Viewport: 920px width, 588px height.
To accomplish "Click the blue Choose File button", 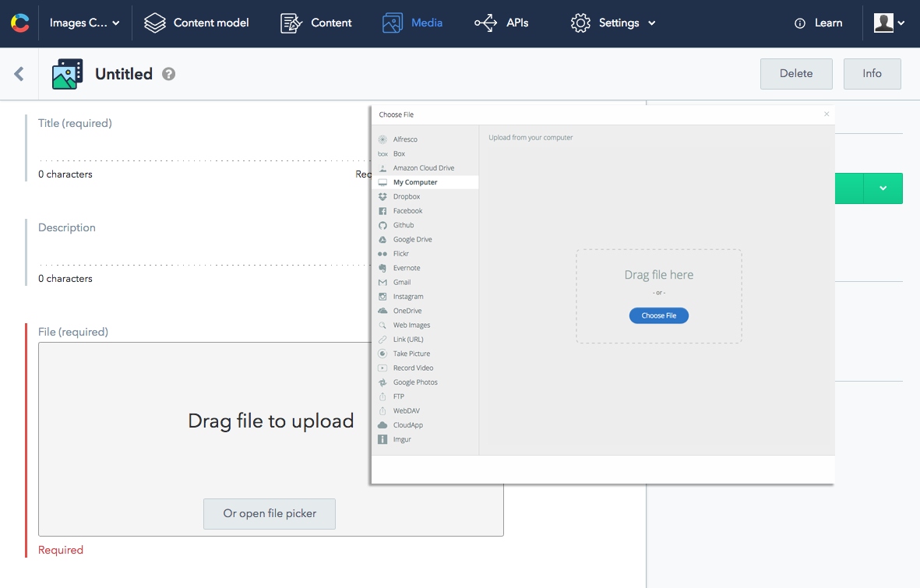I will (659, 315).
